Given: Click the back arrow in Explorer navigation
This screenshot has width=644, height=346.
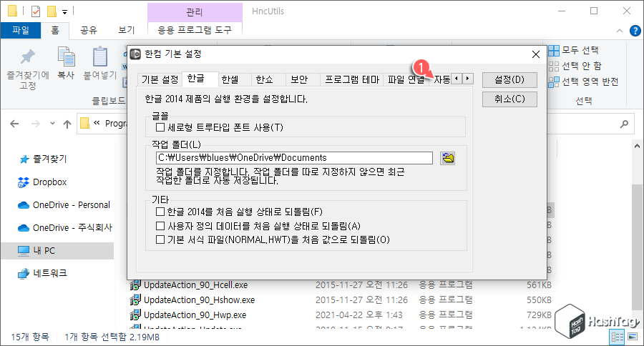Looking at the screenshot, I should pyautogui.click(x=14, y=124).
